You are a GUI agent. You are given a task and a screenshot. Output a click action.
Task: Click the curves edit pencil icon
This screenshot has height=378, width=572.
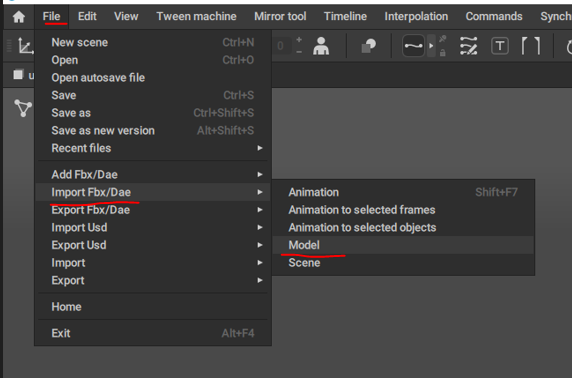point(469,46)
